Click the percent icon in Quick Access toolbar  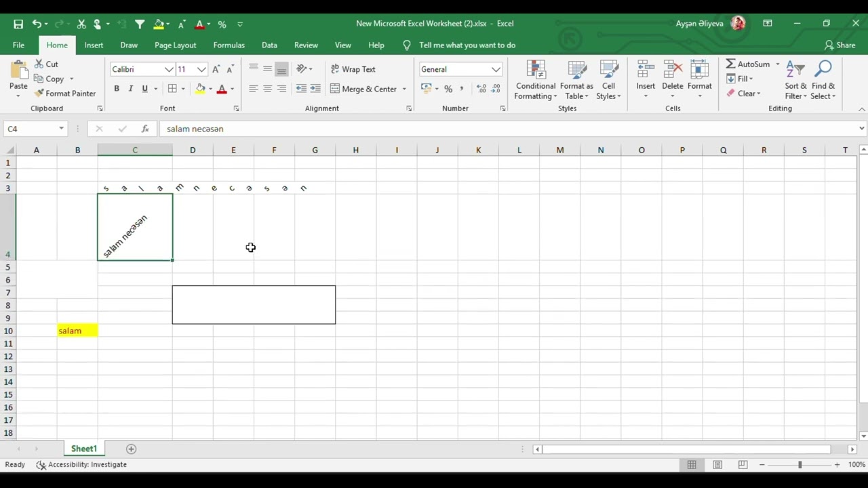[222, 24]
